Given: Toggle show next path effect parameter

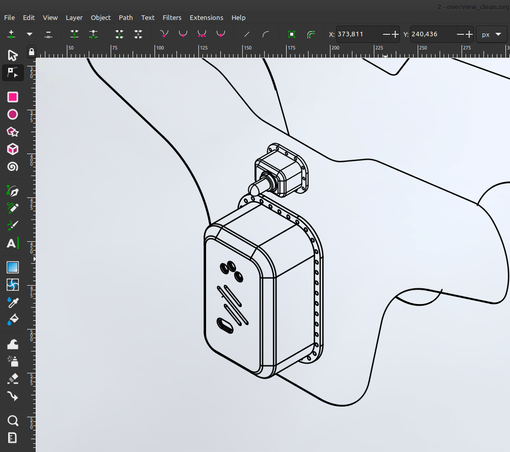Looking at the screenshot, I should (311, 34).
